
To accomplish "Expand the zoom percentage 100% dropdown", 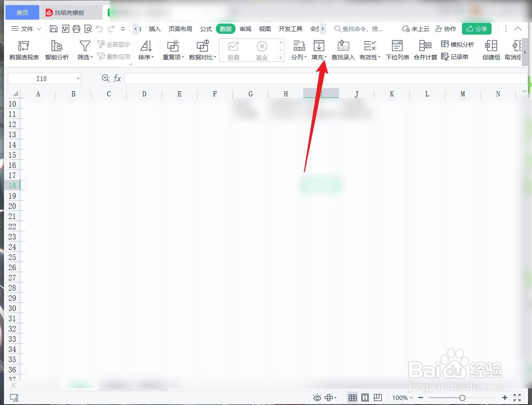I will [411, 398].
